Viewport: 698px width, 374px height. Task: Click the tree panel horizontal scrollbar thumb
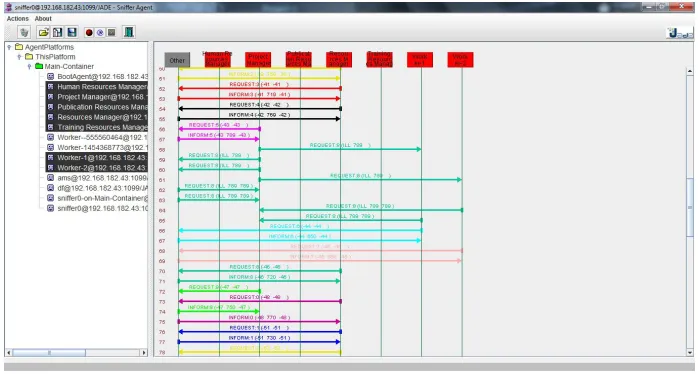click(x=49, y=353)
